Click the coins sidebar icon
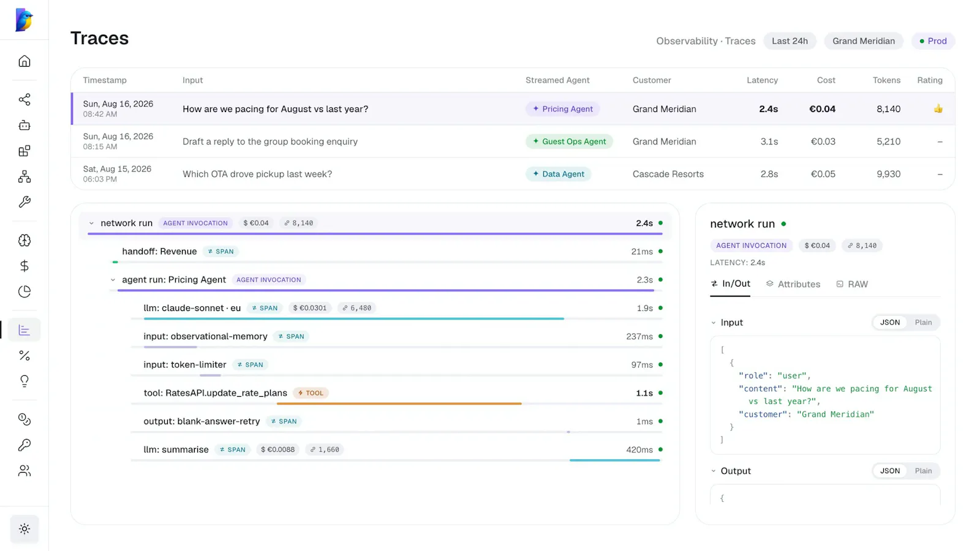This screenshot has height=551, width=980. 24,419
